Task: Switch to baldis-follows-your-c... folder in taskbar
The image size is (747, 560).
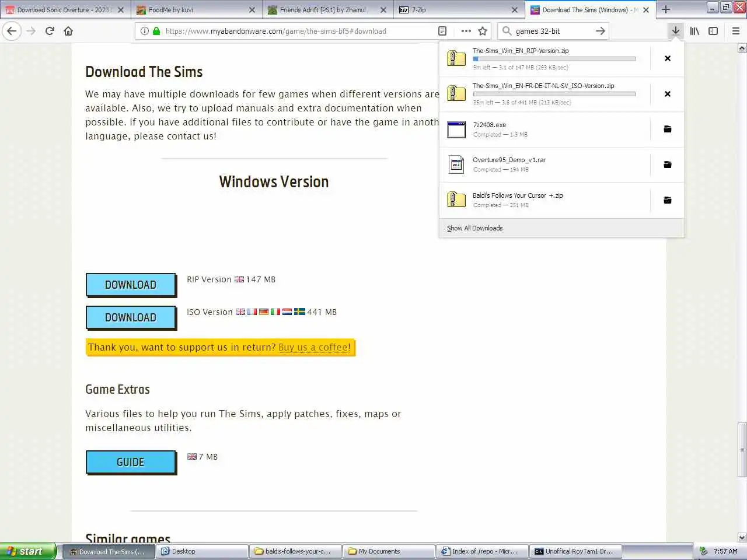Action: click(295, 551)
